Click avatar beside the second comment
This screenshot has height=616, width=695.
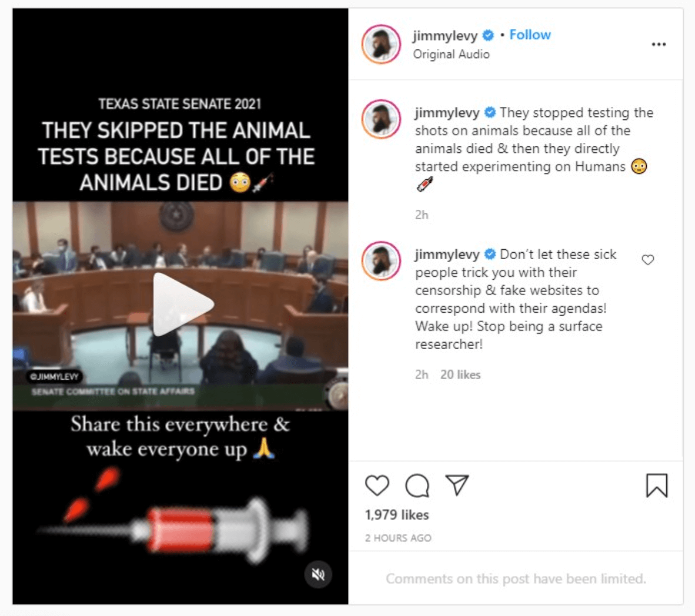(x=381, y=261)
